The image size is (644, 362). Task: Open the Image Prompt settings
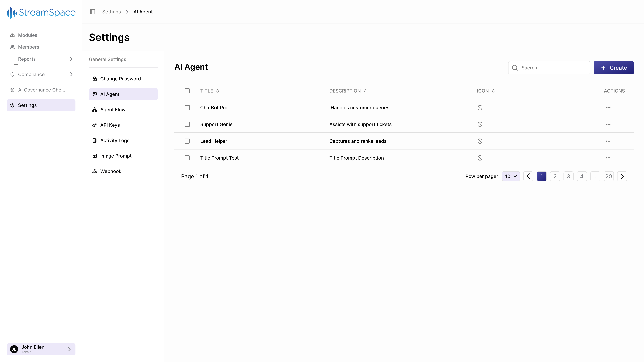coord(123,156)
